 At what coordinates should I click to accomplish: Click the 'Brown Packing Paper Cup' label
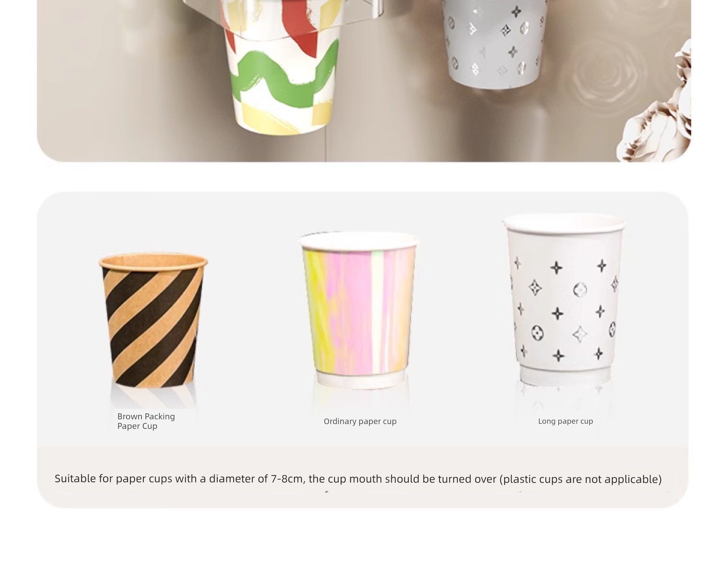[146, 421]
